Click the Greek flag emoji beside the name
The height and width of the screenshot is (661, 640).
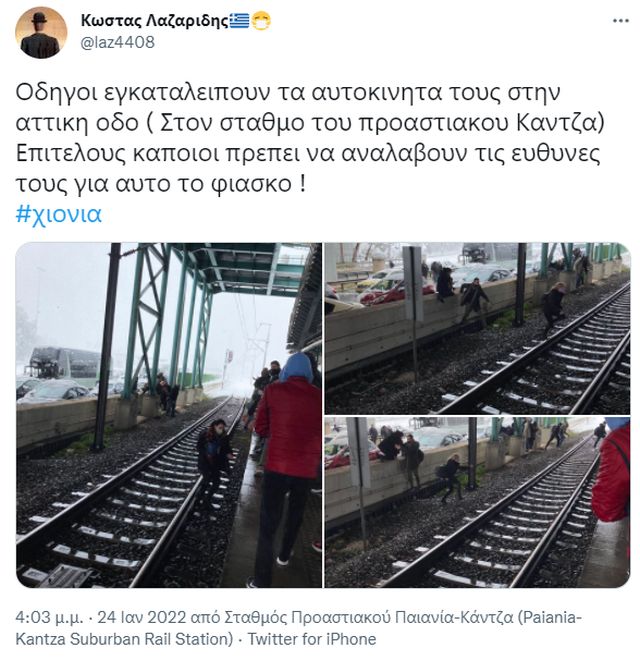pos(240,21)
